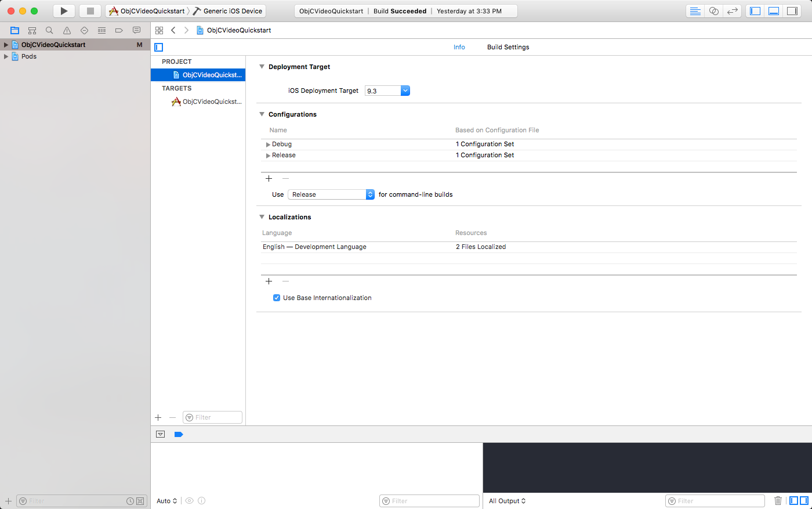The height and width of the screenshot is (509, 812).
Task: Show variable info icon
Action: 202,500
